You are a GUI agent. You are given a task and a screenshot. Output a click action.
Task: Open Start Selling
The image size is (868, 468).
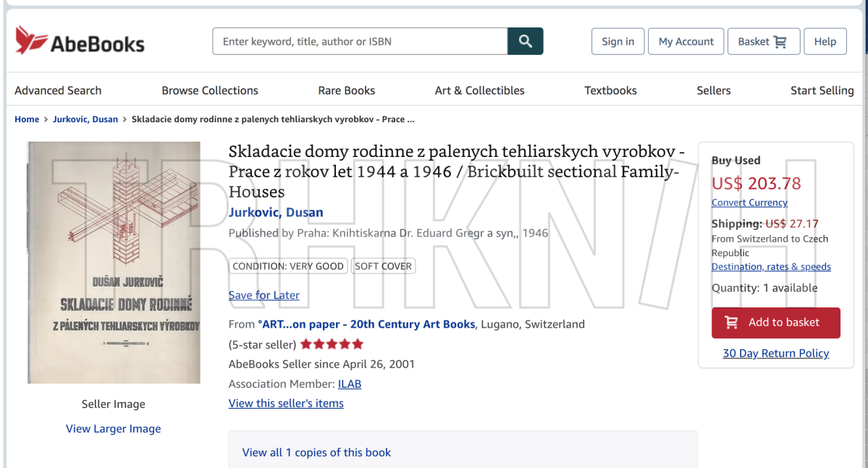pyautogui.click(x=822, y=90)
